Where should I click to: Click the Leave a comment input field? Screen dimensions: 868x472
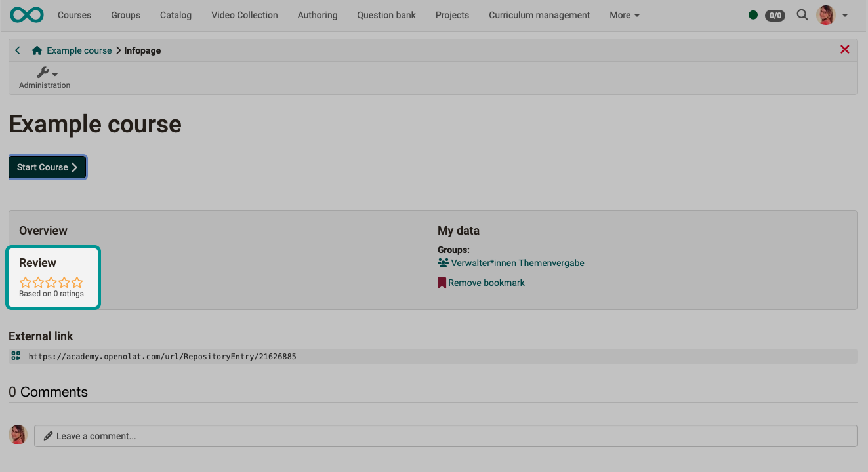pyautogui.click(x=262, y=435)
